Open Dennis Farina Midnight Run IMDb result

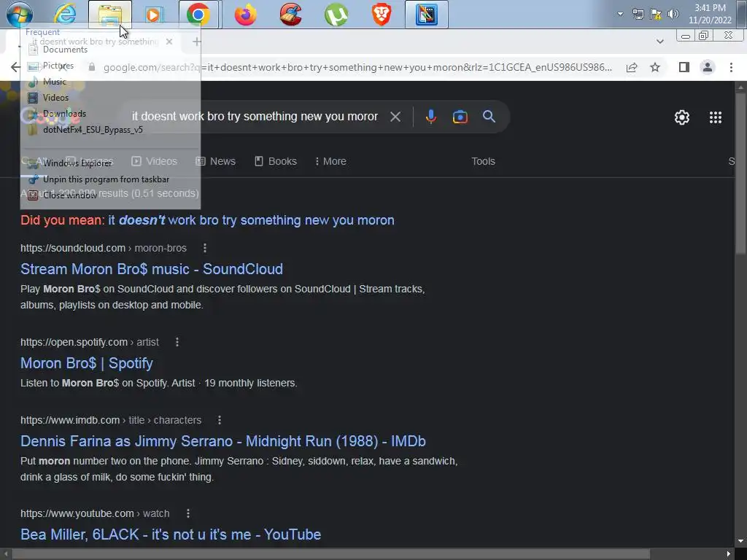[223, 441]
